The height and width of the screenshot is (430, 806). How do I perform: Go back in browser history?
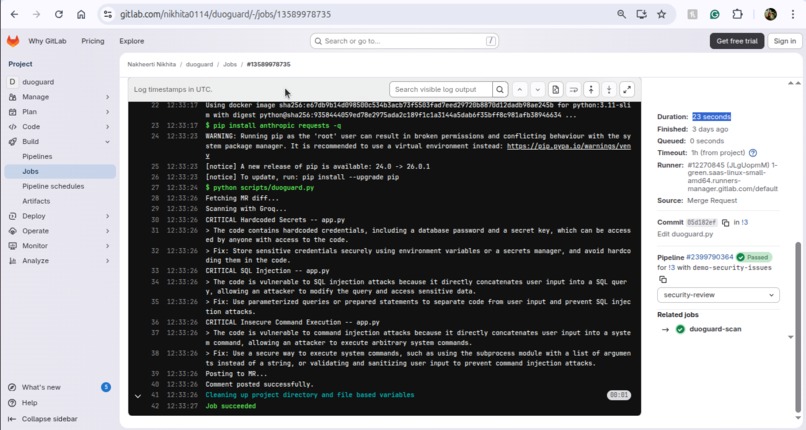coord(14,14)
